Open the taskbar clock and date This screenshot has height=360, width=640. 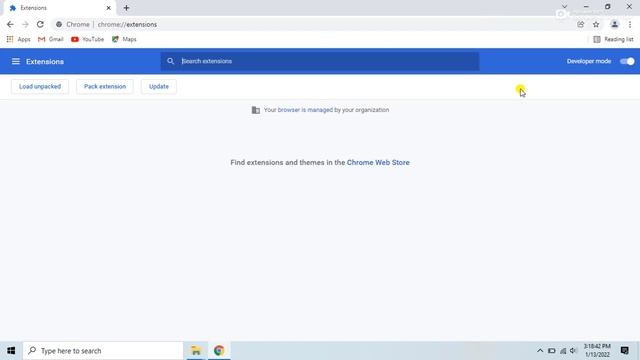pyautogui.click(x=597, y=351)
